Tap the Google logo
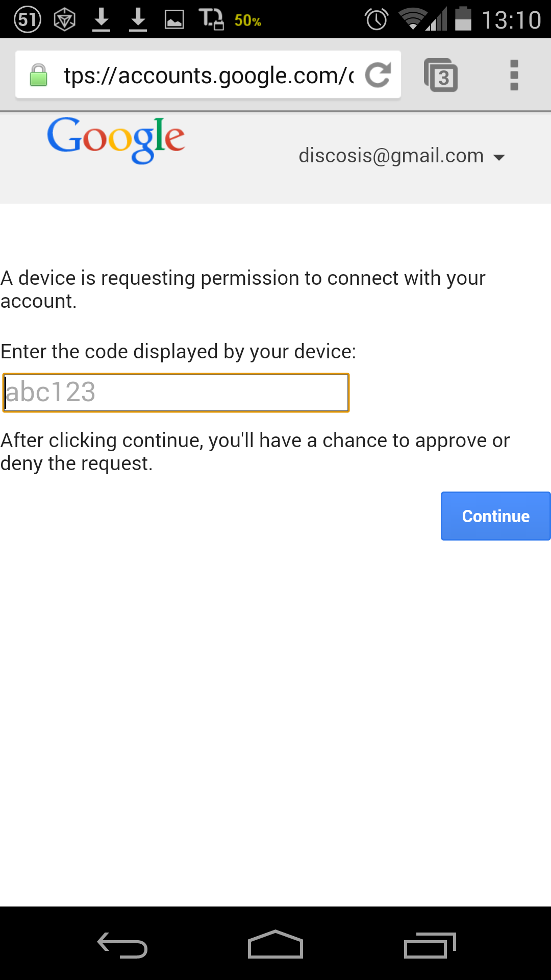 click(x=116, y=140)
